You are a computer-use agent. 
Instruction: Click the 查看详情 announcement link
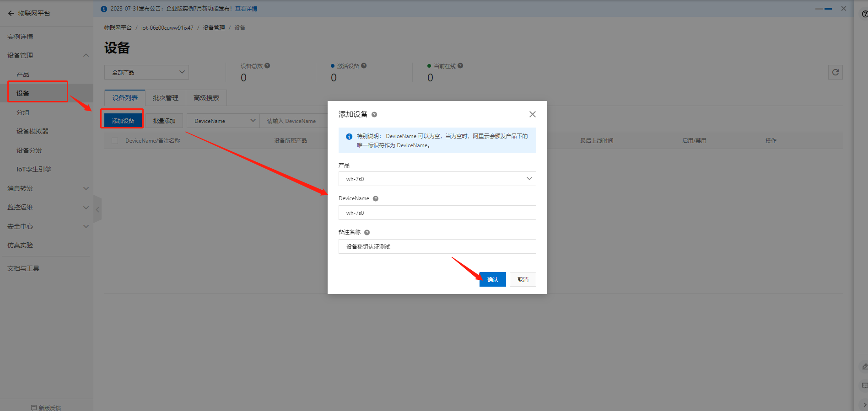click(x=246, y=9)
